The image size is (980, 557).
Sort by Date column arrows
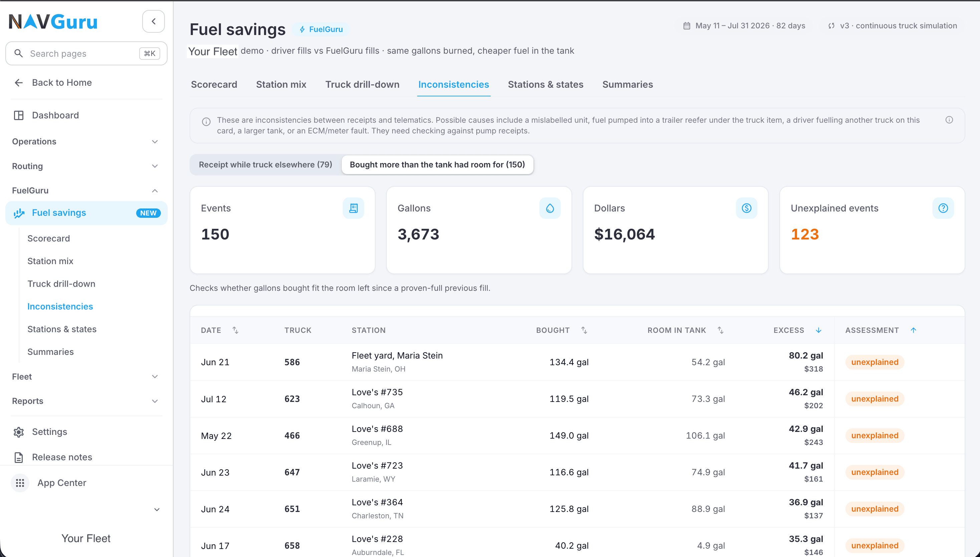pos(235,330)
